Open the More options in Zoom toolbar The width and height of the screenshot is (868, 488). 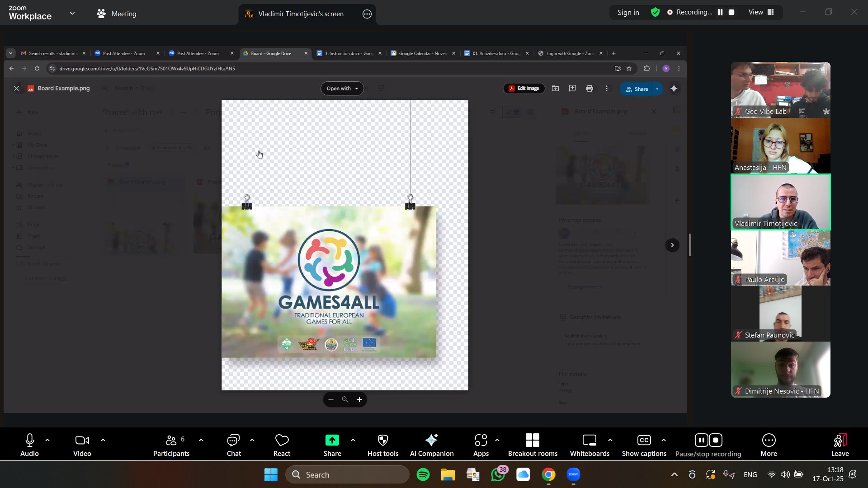769,445
